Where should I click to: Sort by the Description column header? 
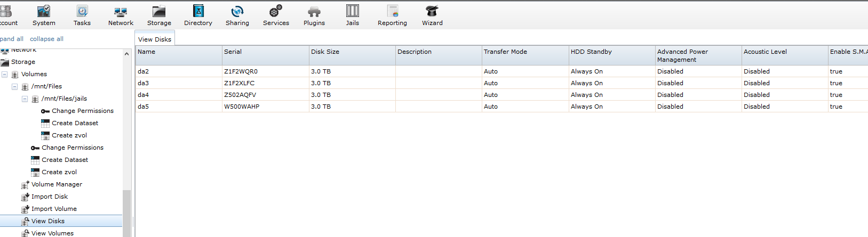pyautogui.click(x=439, y=55)
